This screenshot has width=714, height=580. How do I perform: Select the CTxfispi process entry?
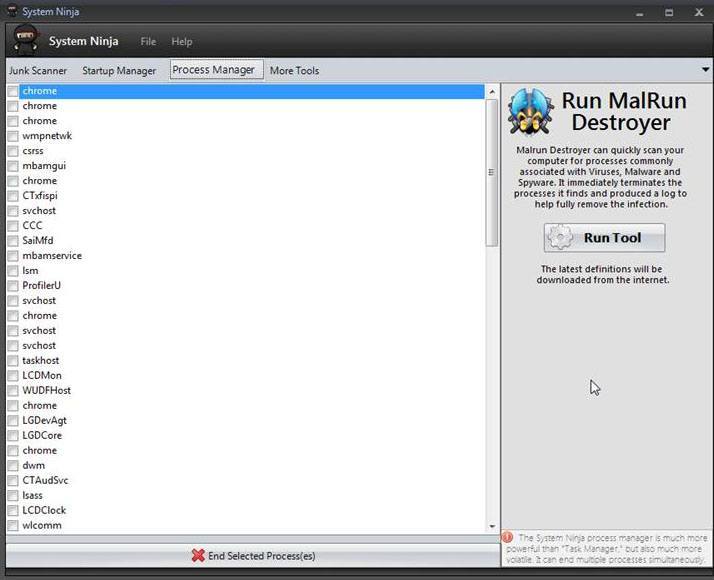40,196
